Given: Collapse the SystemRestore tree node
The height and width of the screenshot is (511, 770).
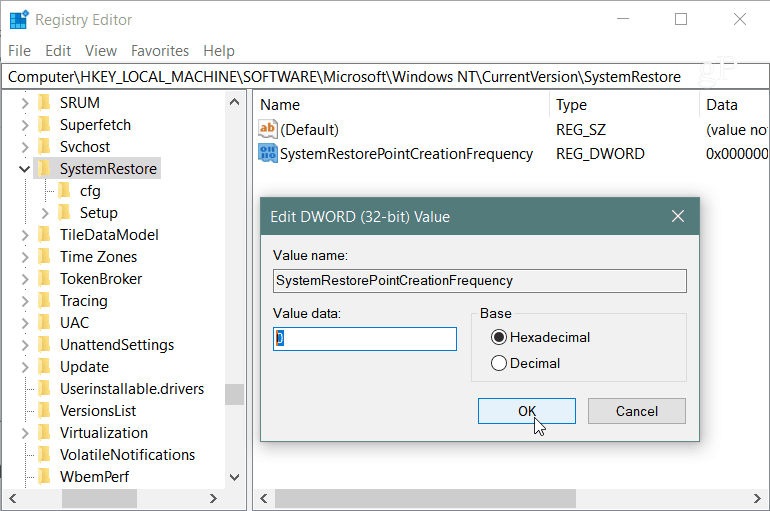Looking at the screenshot, I should (25, 169).
